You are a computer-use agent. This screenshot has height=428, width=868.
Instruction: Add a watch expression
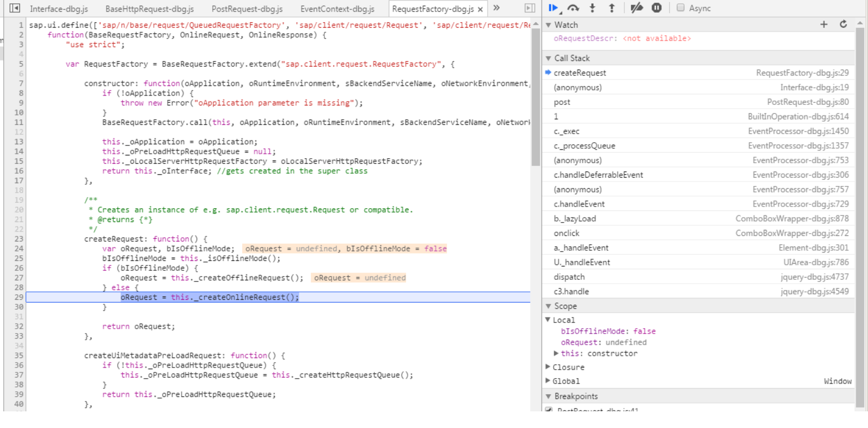click(824, 24)
